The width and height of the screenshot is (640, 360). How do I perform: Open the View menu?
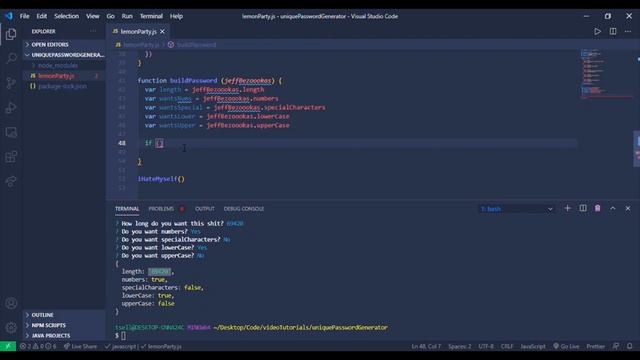coord(93,16)
